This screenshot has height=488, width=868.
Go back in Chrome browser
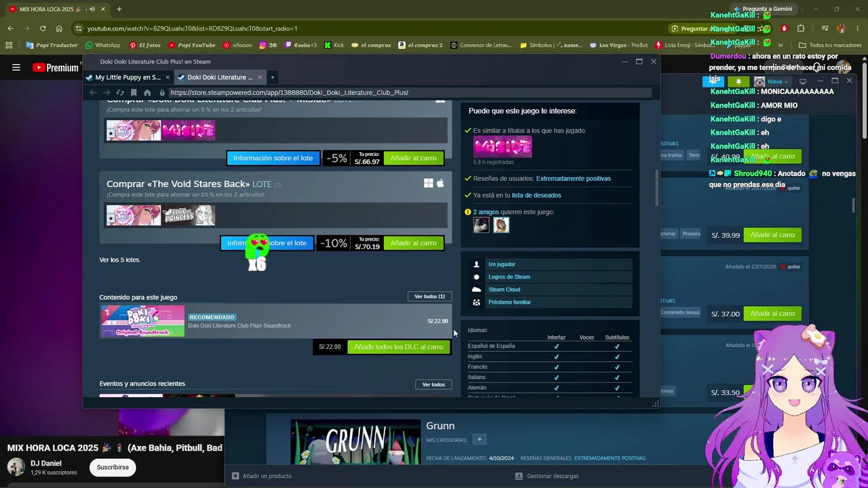click(x=10, y=28)
